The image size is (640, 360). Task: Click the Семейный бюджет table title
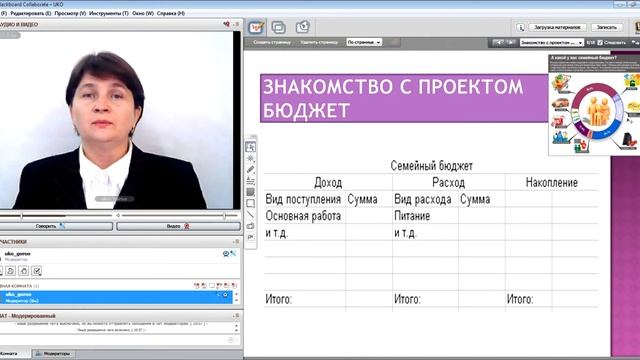[x=431, y=166]
